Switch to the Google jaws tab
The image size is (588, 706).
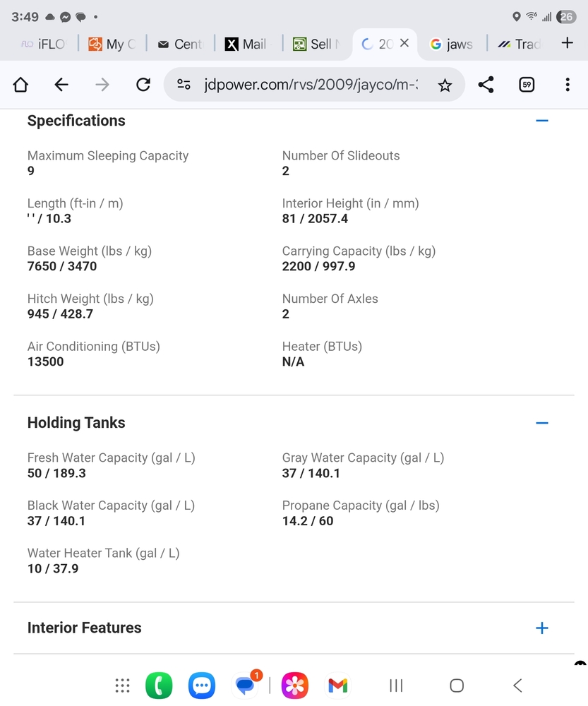pyautogui.click(x=452, y=44)
